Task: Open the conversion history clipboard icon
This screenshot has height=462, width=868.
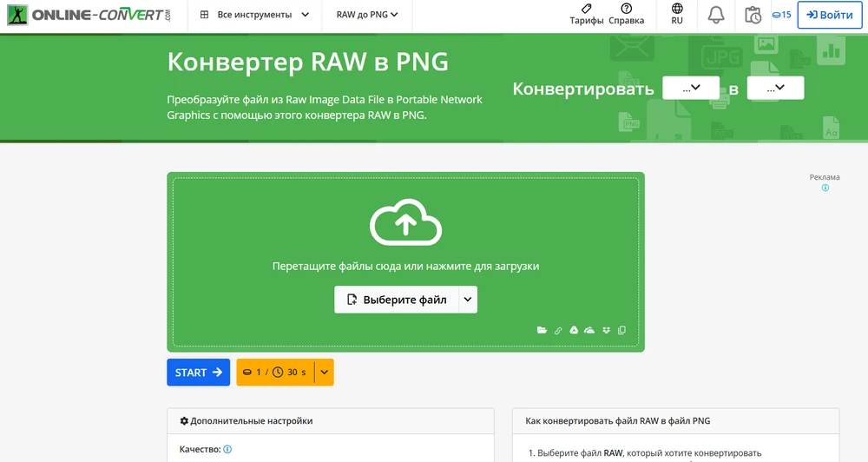Action: 753,15
